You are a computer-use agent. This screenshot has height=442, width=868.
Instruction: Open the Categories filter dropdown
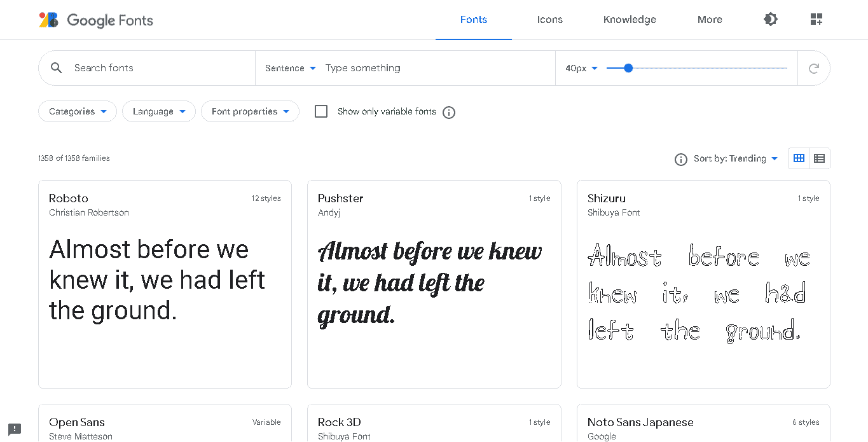pyautogui.click(x=78, y=112)
